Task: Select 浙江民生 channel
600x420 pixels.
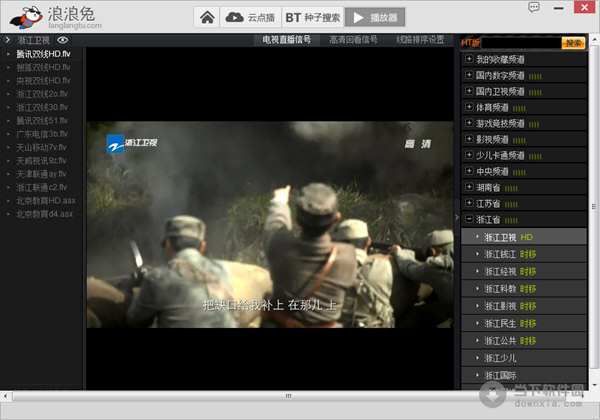Action: point(524,323)
